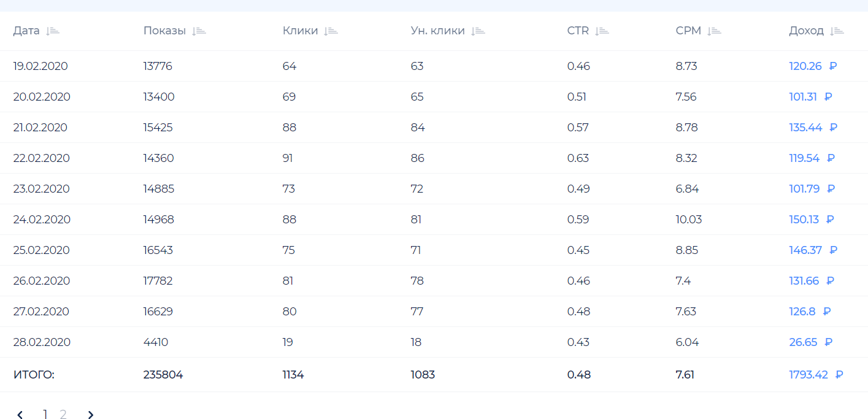This screenshot has height=419, width=868.
Task: Click income 150.13 ₽ link
Action: (x=804, y=220)
